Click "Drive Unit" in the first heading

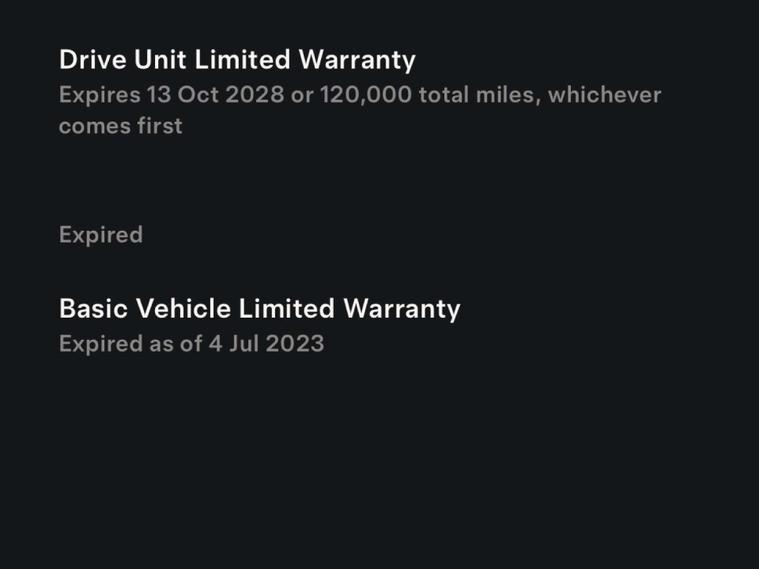pyautogui.click(x=122, y=60)
